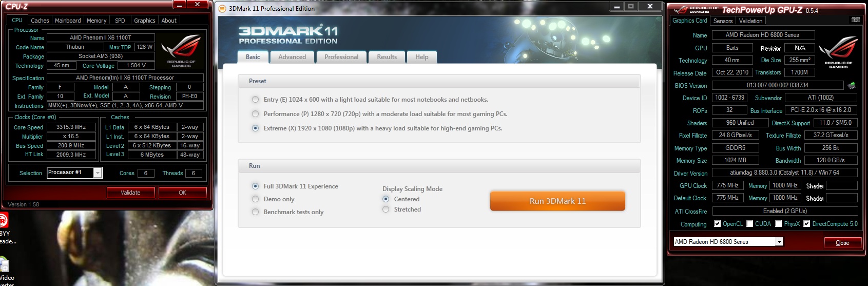The height and width of the screenshot is (286, 868).
Task: Switch to the Mainboard tab in CPU-Z
Action: [x=68, y=21]
